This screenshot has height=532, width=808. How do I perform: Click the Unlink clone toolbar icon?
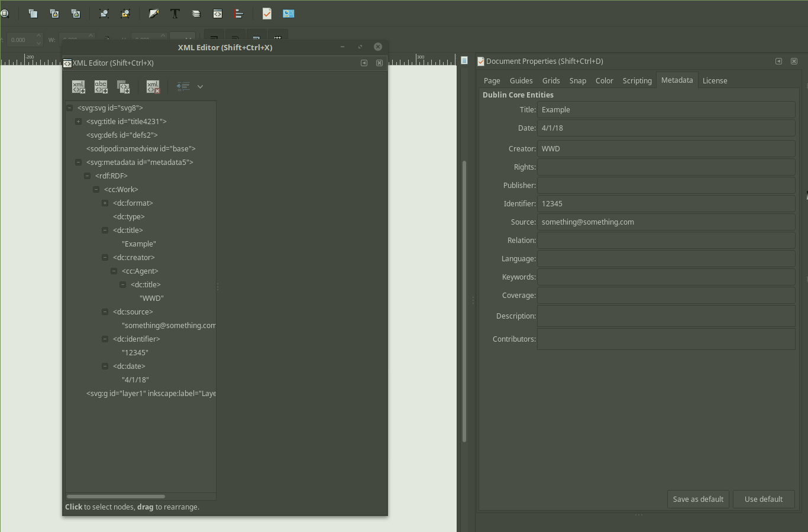pyautogui.click(x=76, y=13)
